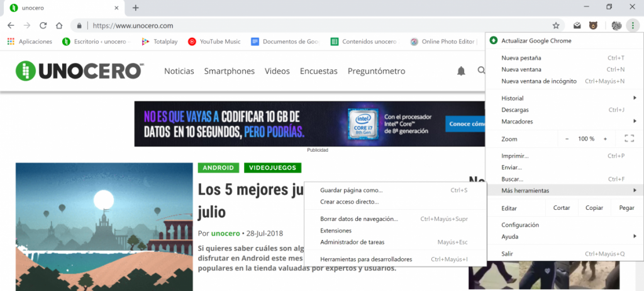Click Cortar in the Editar row
Image resolution: width=644 pixels, height=291 pixels.
click(562, 208)
